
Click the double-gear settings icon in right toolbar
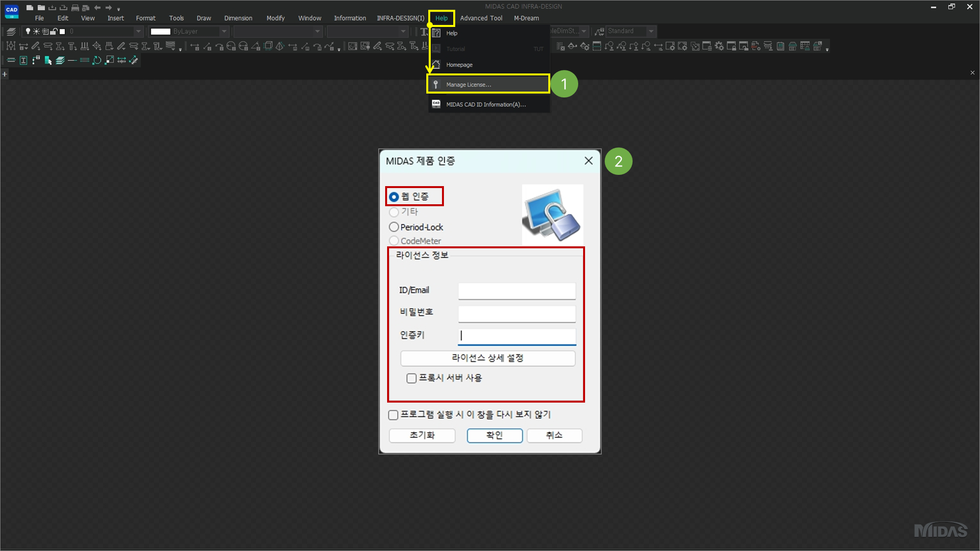click(719, 46)
